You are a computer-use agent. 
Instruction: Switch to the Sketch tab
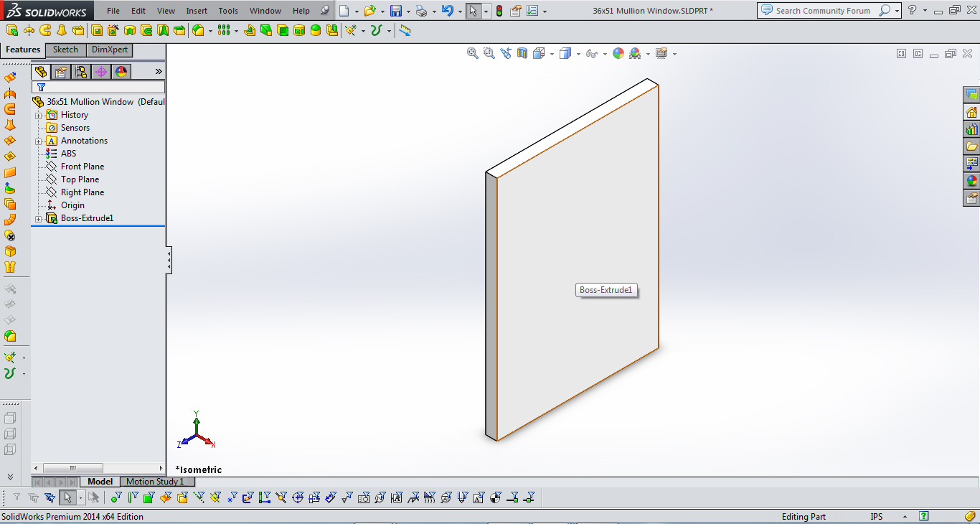click(x=65, y=50)
